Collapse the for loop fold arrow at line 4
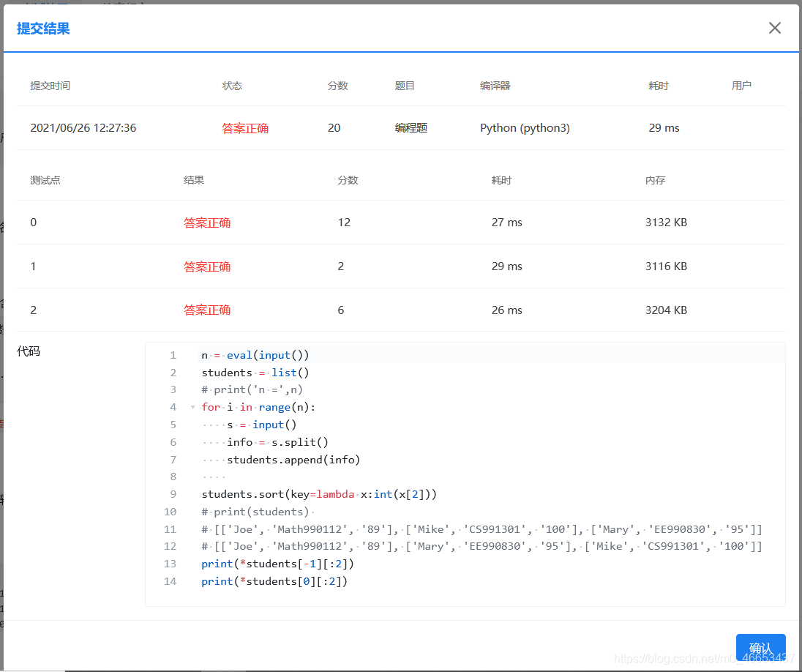This screenshot has width=802, height=672. pos(193,408)
